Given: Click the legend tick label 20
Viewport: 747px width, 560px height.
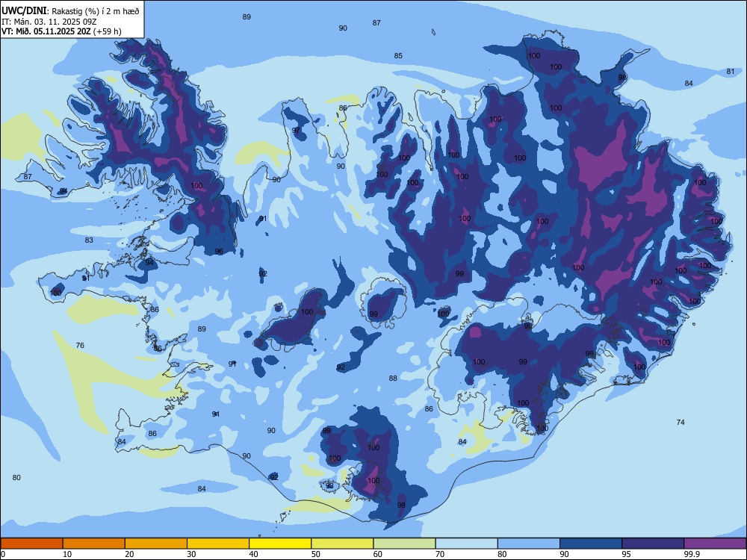Looking at the screenshot, I should [x=129, y=554].
